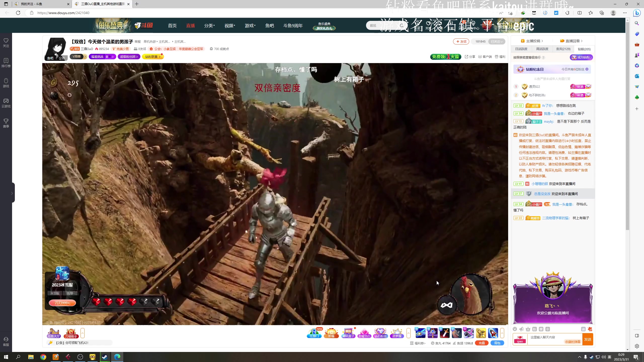
Task: Open the 任意门 activity icon
Action: coord(314,333)
